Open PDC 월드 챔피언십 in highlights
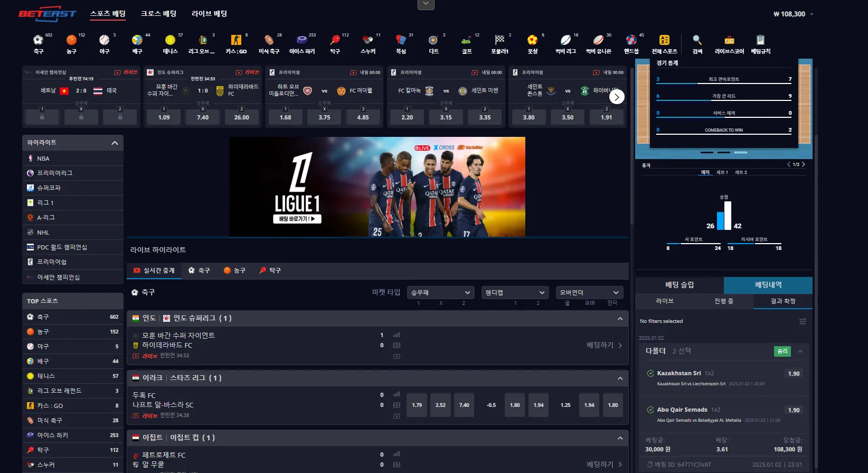Image resolution: width=868 pixels, height=473 pixels. pyautogui.click(x=73, y=247)
